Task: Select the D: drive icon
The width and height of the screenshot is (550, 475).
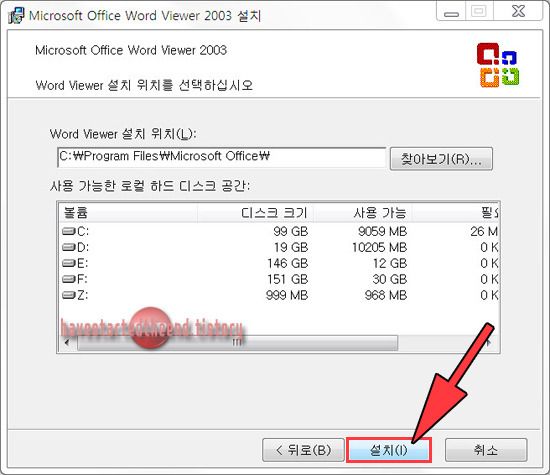Action: pyautogui.click(x=69, y=247)
